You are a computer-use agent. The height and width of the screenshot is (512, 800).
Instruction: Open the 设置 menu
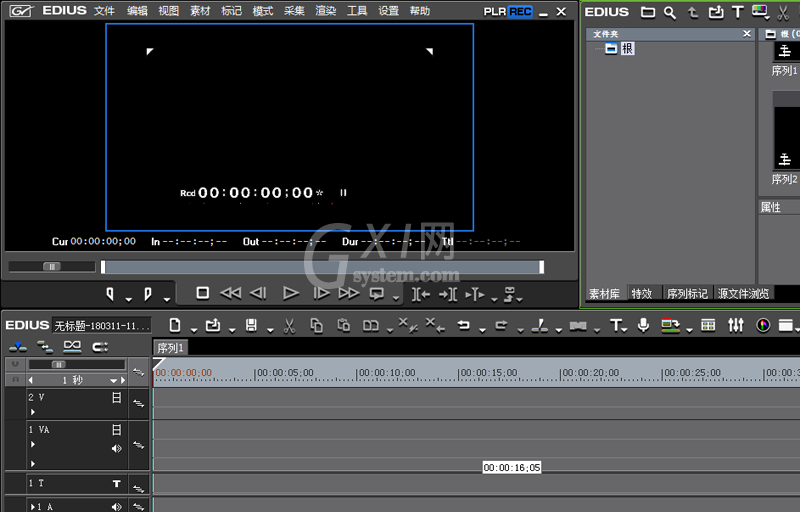coord(388,11)
